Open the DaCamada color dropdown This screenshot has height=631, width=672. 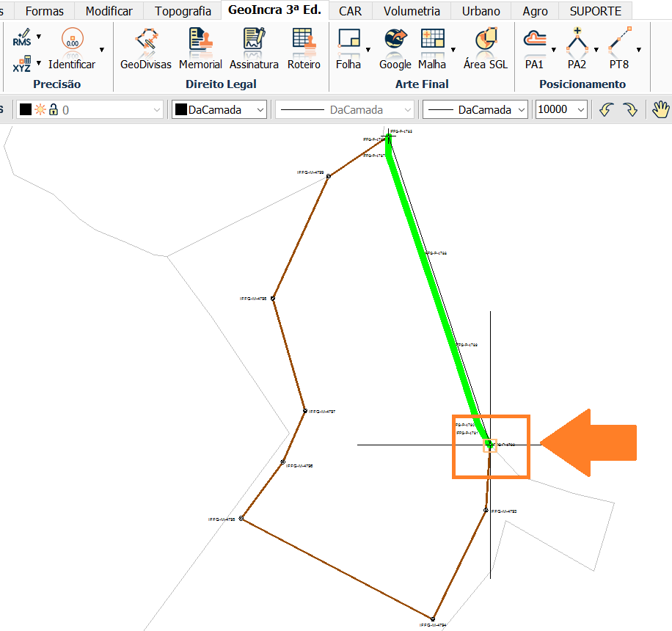pos(219,109)
